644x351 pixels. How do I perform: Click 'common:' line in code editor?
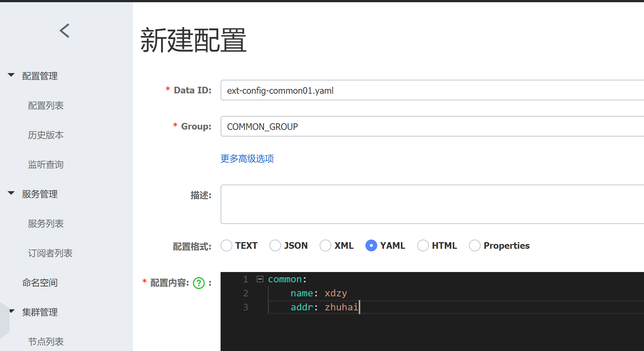click(x=287, y=279)
